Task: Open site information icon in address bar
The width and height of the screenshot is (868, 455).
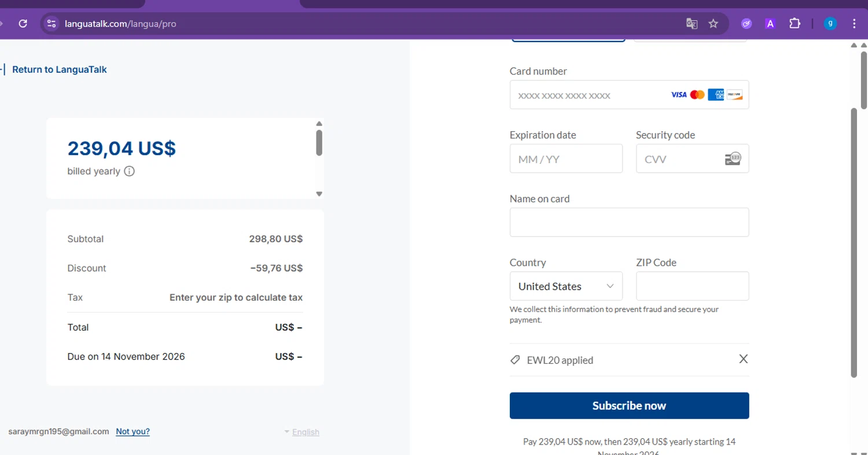Action: coord(52,24)
